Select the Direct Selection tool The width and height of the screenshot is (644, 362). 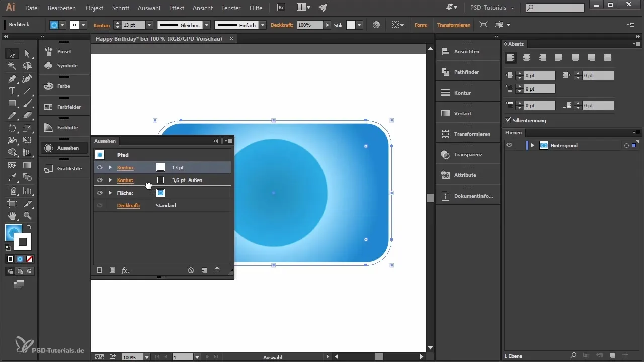coord(28,54)
